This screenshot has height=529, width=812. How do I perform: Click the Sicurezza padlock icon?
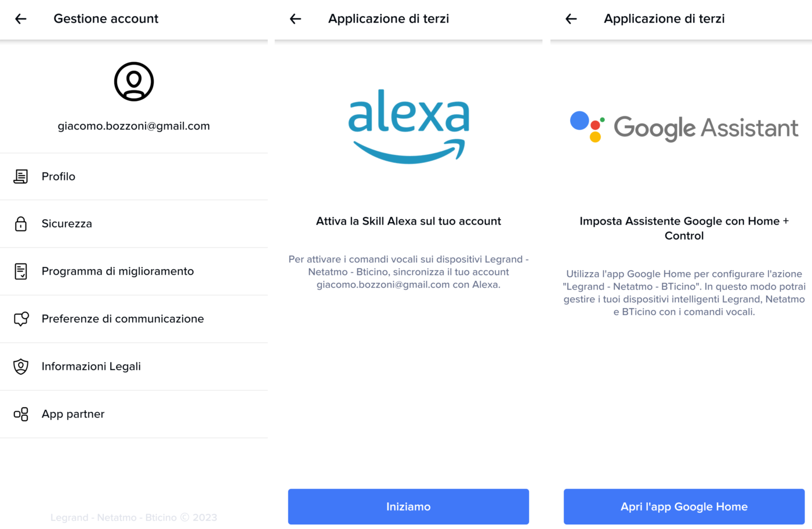tap(21, 224)
